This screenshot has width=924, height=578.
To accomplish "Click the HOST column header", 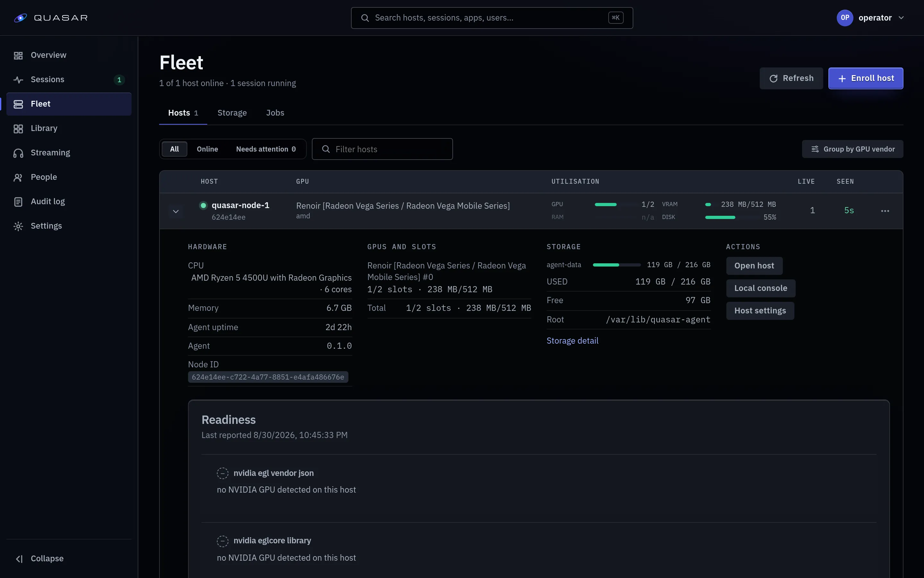I will coord(209,181).
